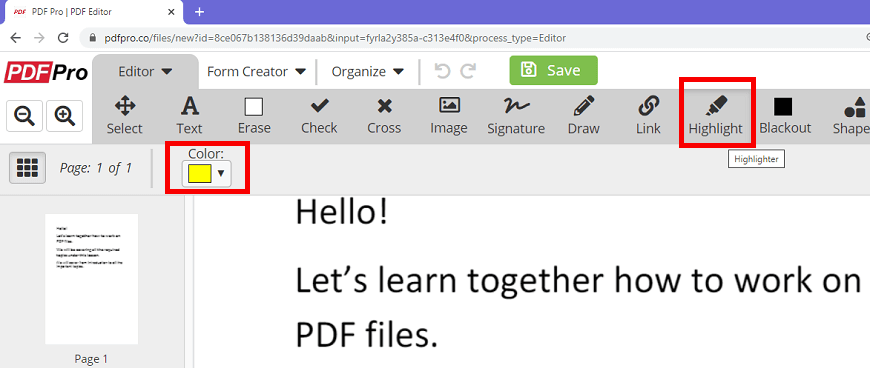Pick the Check mark tool

[319, 115]
